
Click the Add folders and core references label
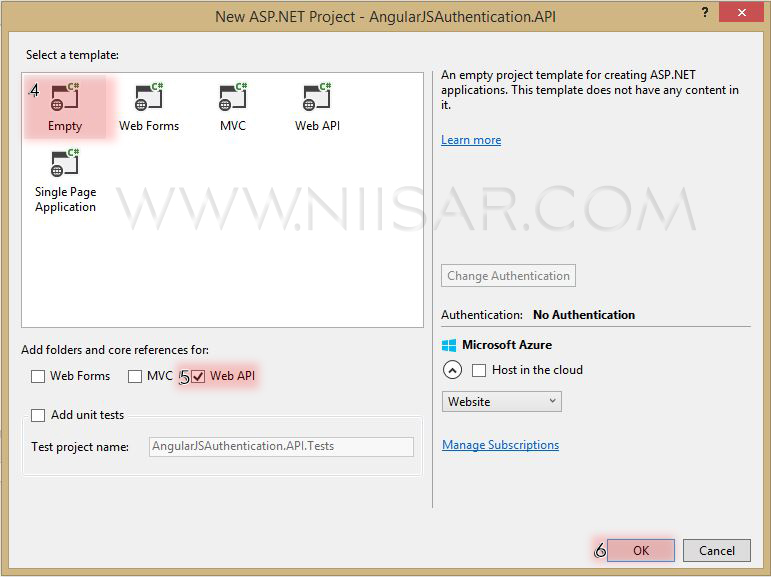point(115,350)
